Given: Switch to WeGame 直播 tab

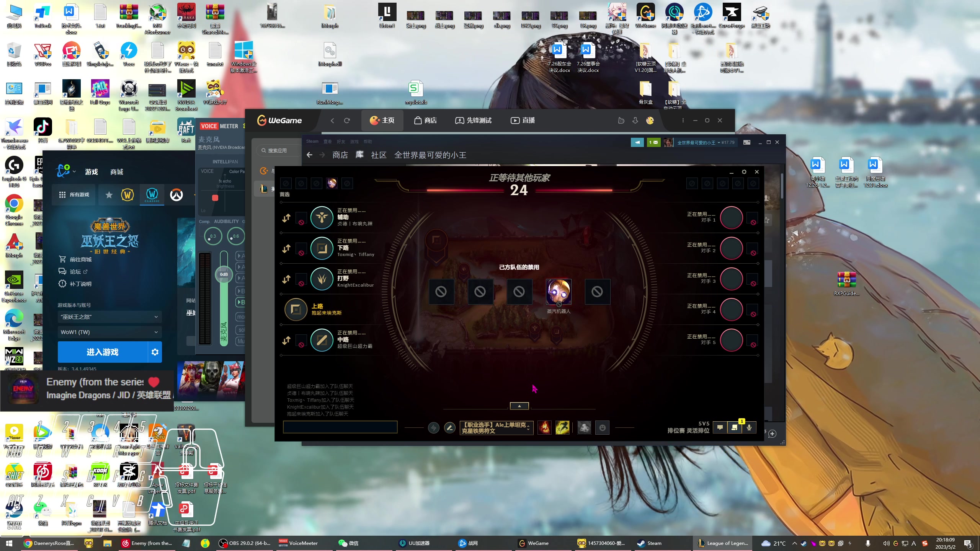Looking at the screenshot, I should pos(523,121).
